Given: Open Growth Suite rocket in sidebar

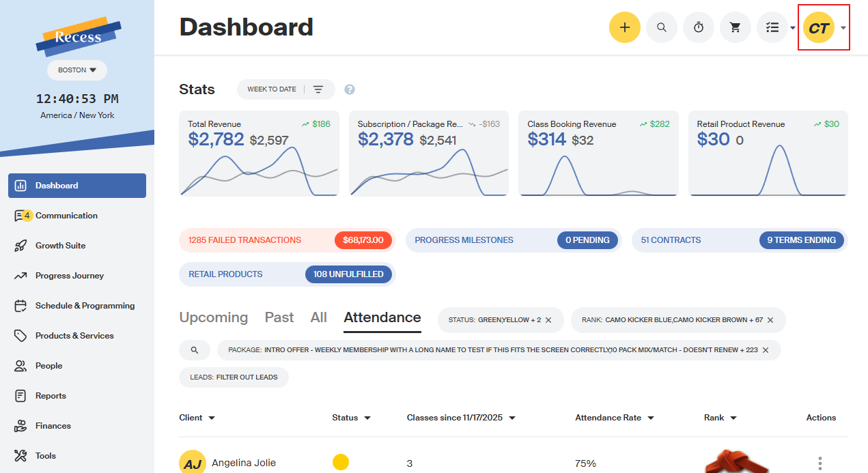Looking at the screenshot, I should tap(20, 246).
